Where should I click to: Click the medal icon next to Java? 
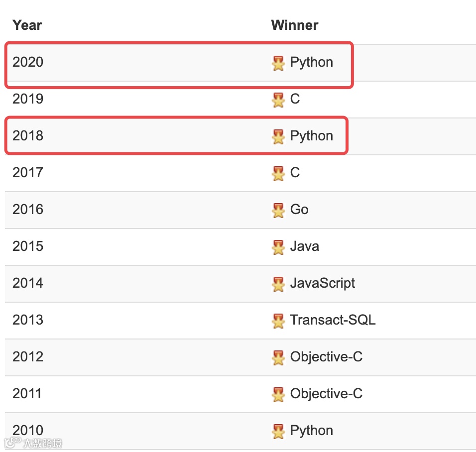[278, 247]
